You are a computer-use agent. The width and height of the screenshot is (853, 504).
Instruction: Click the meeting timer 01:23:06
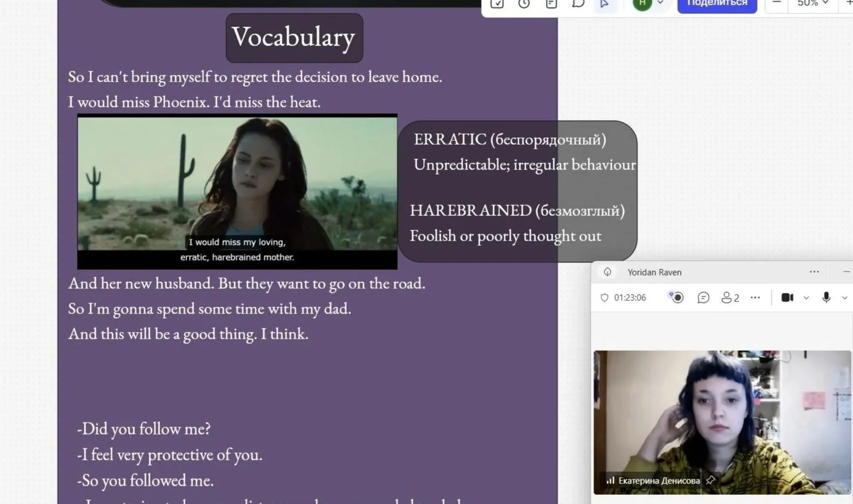(x=630, y=298)
